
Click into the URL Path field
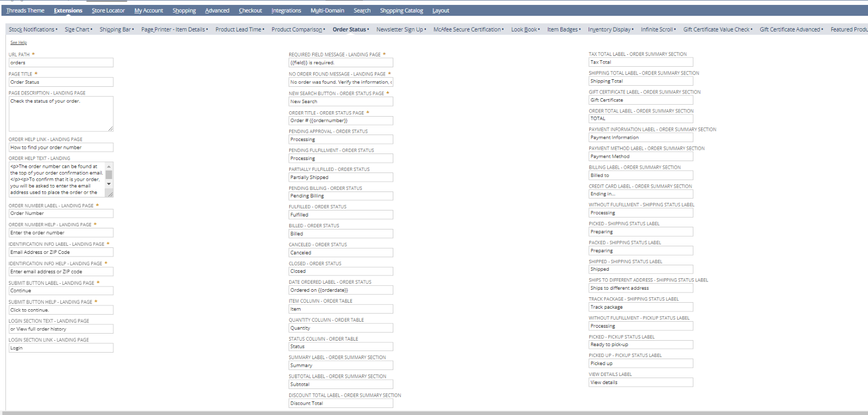click(61, 63)
